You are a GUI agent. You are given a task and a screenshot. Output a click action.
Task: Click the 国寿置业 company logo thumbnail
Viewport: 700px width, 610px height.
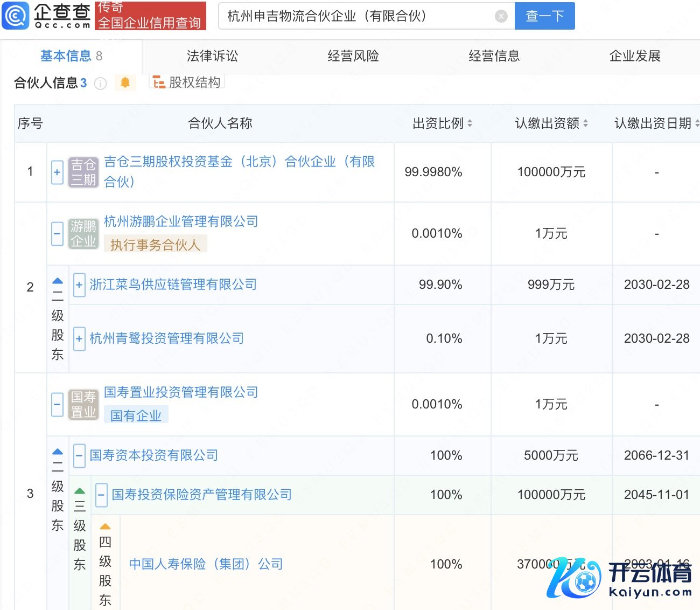click(x=83, y=405)
